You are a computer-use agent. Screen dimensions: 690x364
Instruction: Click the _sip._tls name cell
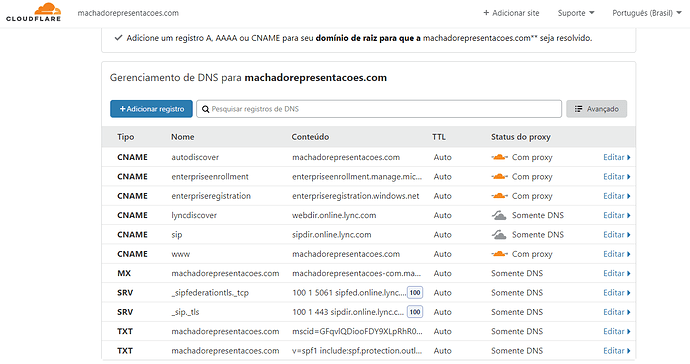coord(185,312)
